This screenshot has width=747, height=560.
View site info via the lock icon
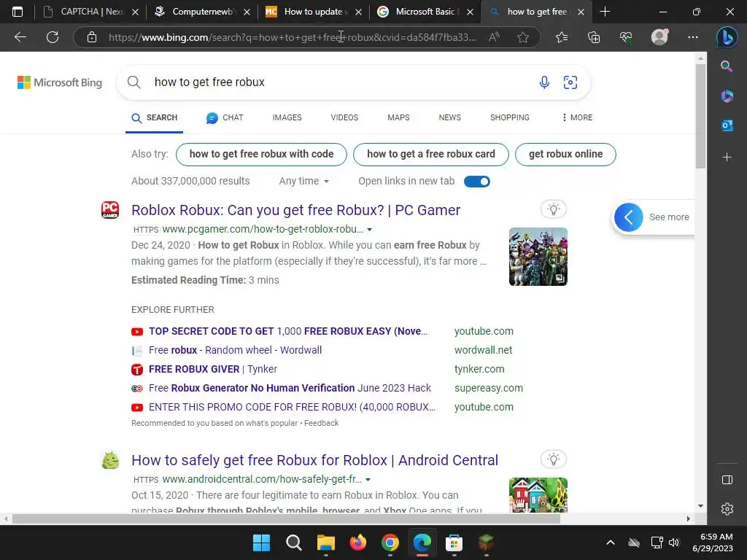click(92, 37)
